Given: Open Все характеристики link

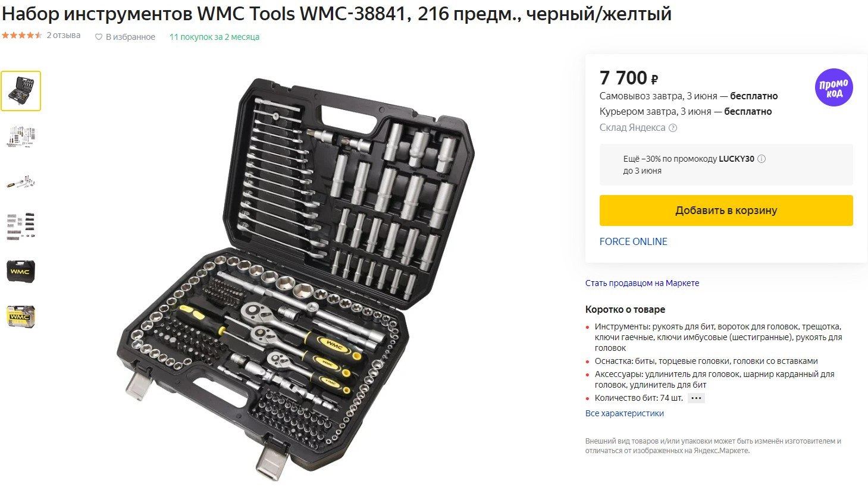Looking at the screenshot, I should 624,413.
